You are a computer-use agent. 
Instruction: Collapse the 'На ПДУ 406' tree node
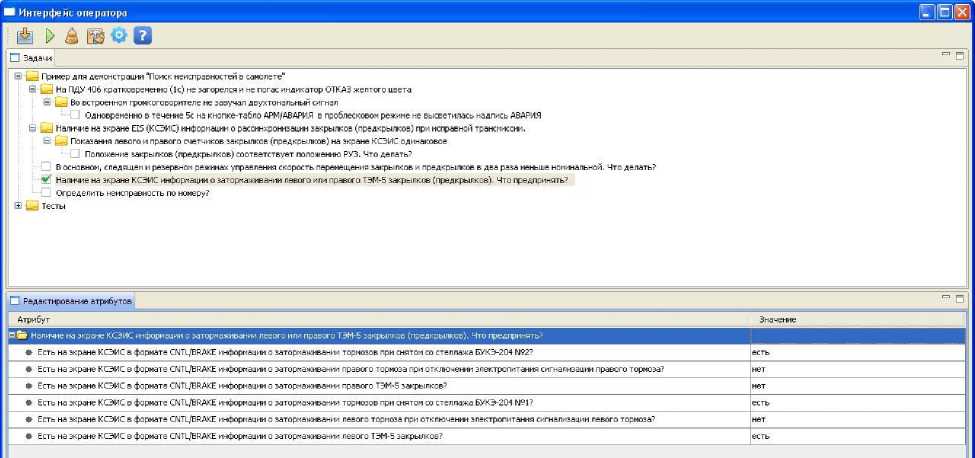pos(32,89)
